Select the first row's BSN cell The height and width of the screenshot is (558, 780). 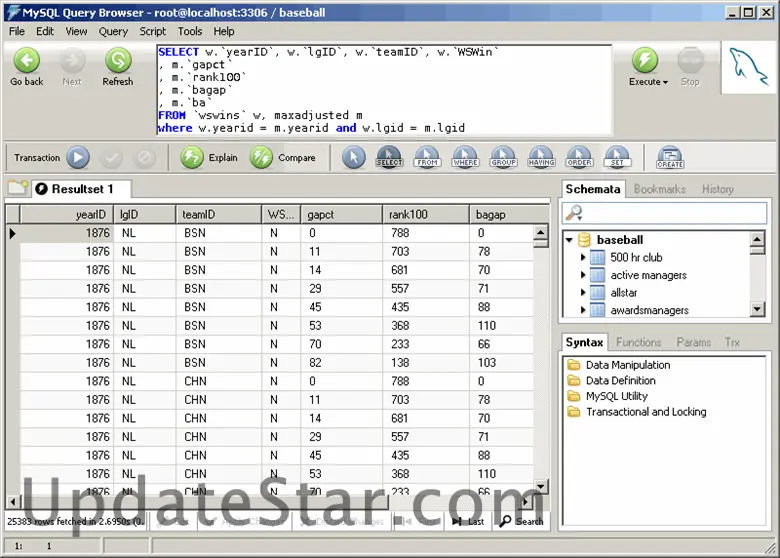coord(218,233)
